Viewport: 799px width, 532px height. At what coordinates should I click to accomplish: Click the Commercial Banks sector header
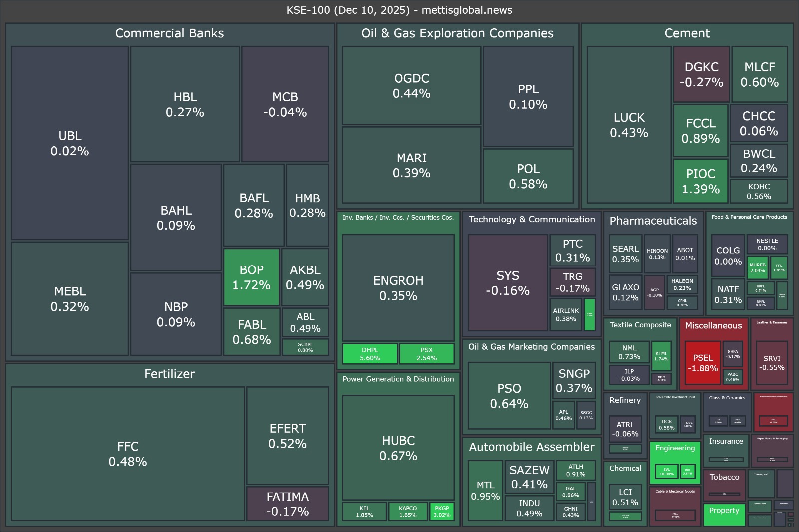coord(169,33)
